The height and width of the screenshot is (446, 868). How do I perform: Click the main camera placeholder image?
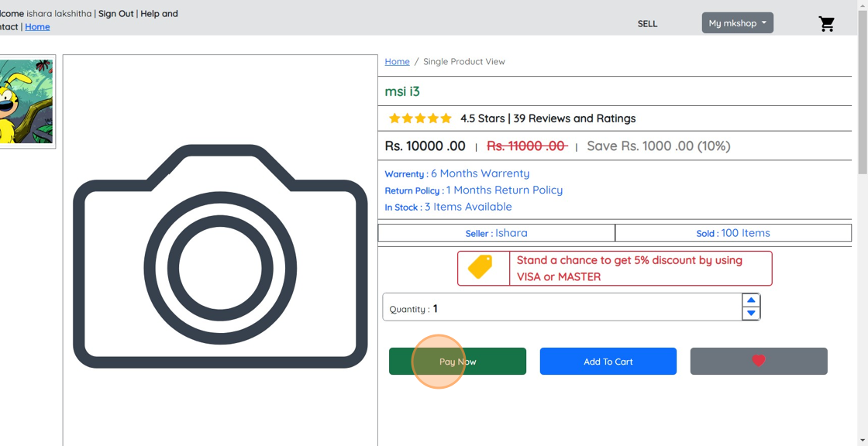tap(220, 256)
